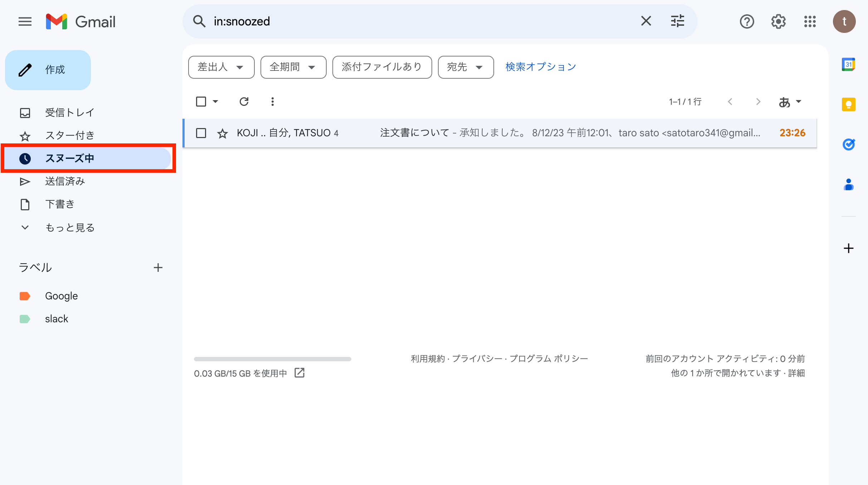
Task: Open the slack label
Action: 57,319
